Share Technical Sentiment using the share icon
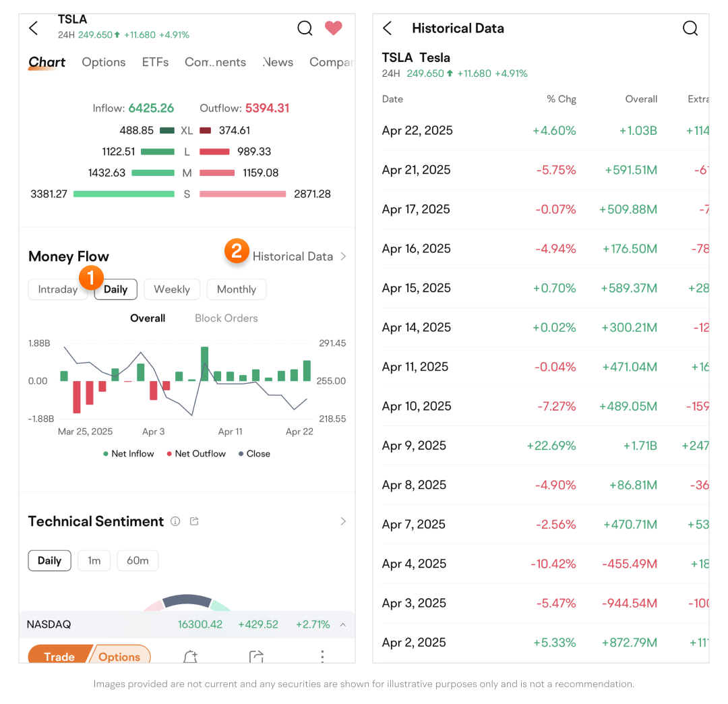Screen dimensions: 728x704 (x=195, y=521)
